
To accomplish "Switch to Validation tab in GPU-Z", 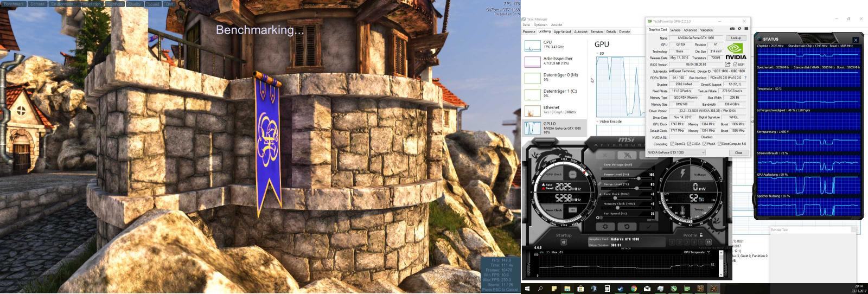I will 706,30.
